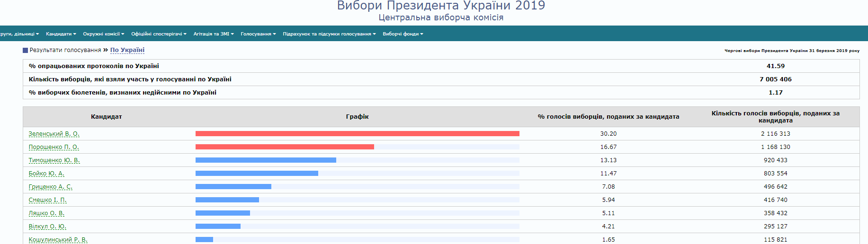The height and width of the screenshot is (244, 868).
Task: Click the Кандидат column header
Action: click(x=106, y=117)
